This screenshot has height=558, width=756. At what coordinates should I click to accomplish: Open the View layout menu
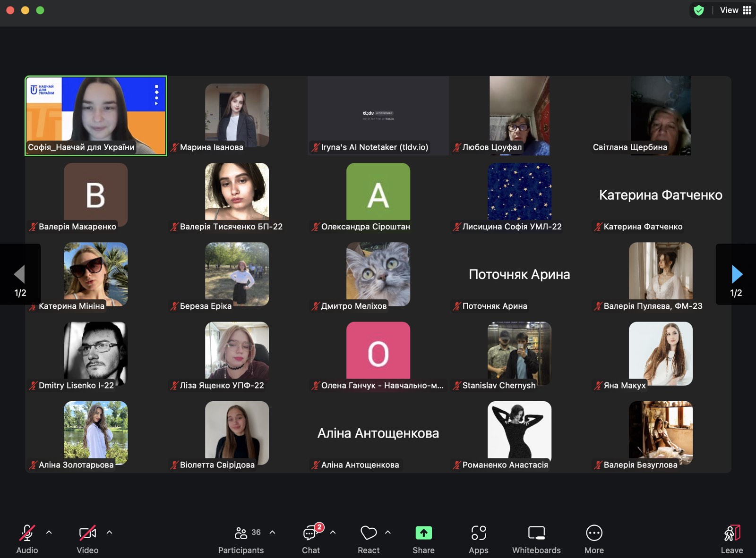tap(735, 10)
